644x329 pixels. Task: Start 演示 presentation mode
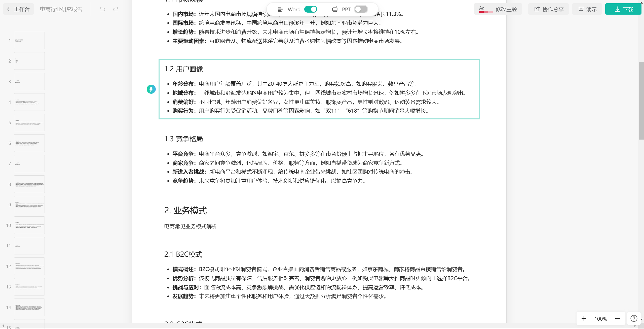click(587, 9)
